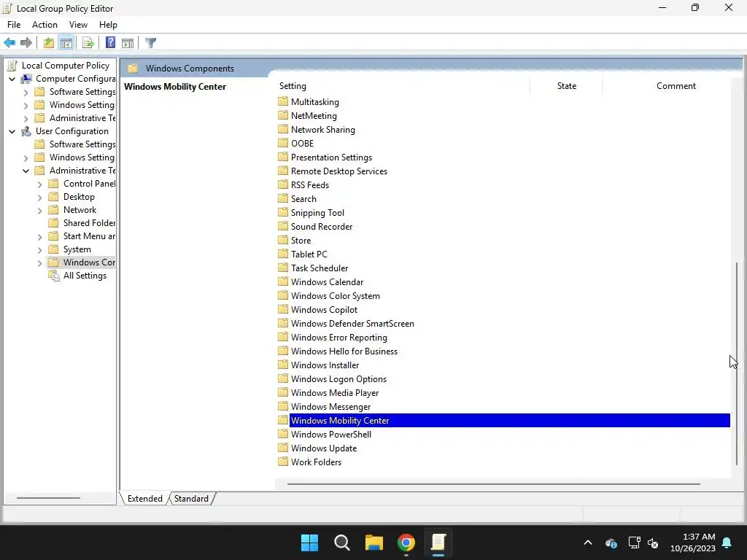Switch to the Extended tab

[145, 499]
